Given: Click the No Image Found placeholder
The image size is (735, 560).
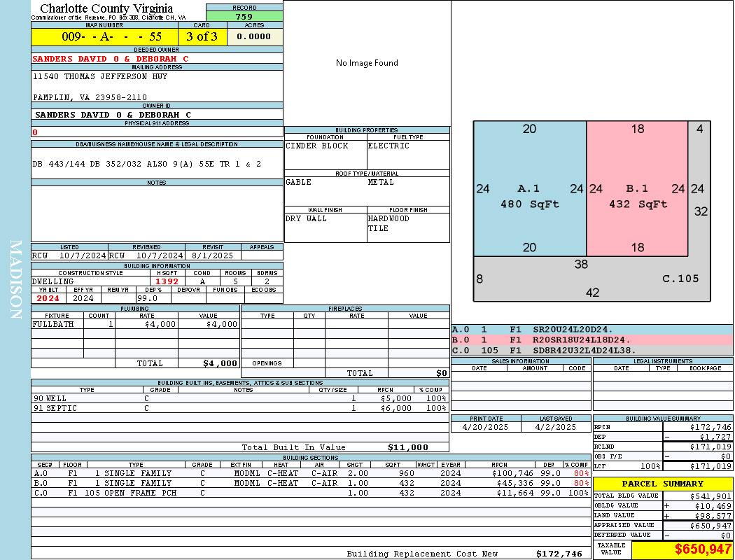Looking at the screenshot, I should point(367,63).
